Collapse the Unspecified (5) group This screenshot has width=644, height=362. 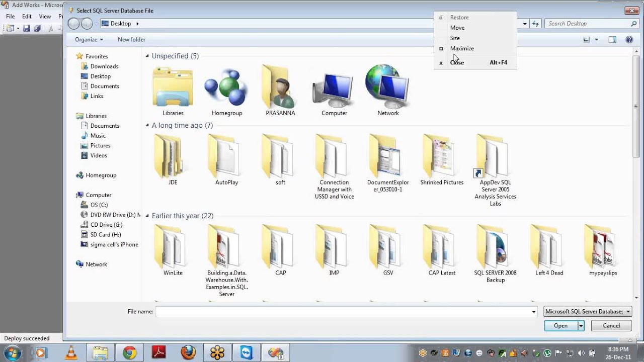tap(147, 56)
